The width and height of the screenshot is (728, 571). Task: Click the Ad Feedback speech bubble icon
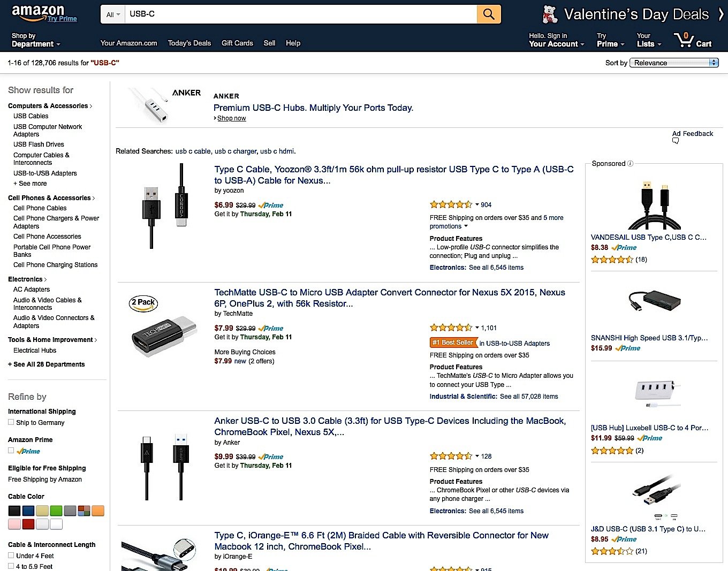click(676, 141)
